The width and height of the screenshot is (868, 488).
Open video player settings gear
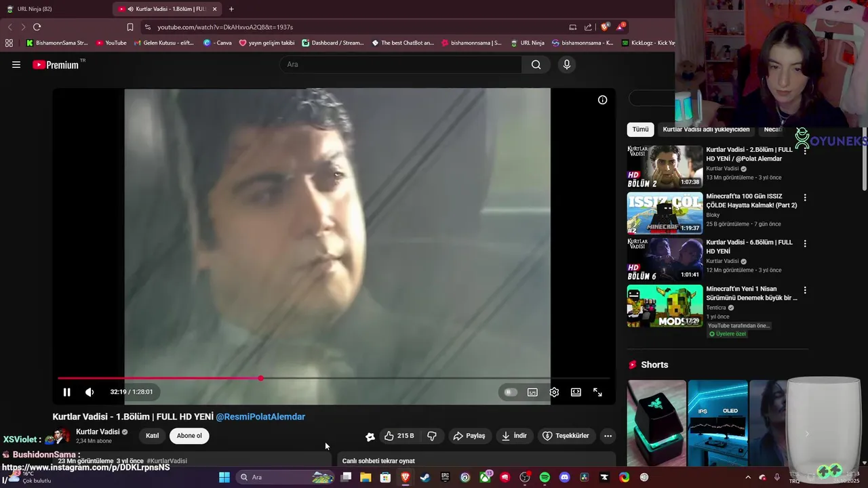click(x=554, y=392)
